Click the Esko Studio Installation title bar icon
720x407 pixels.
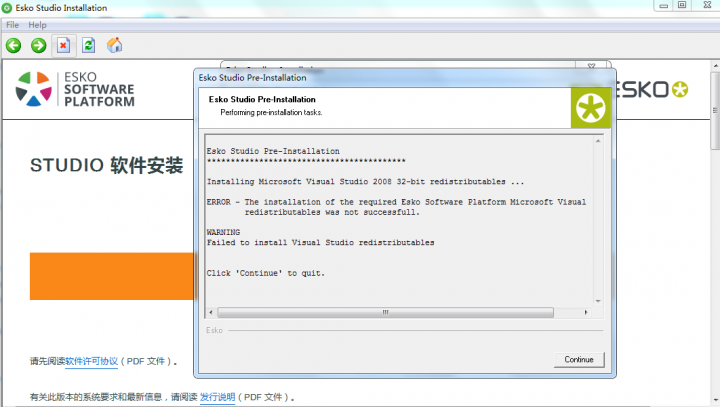tap(9, 7)
